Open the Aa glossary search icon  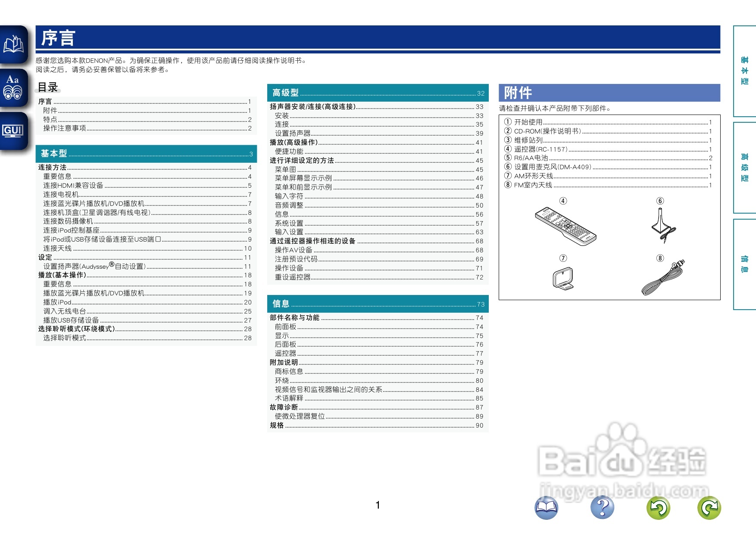14,88
